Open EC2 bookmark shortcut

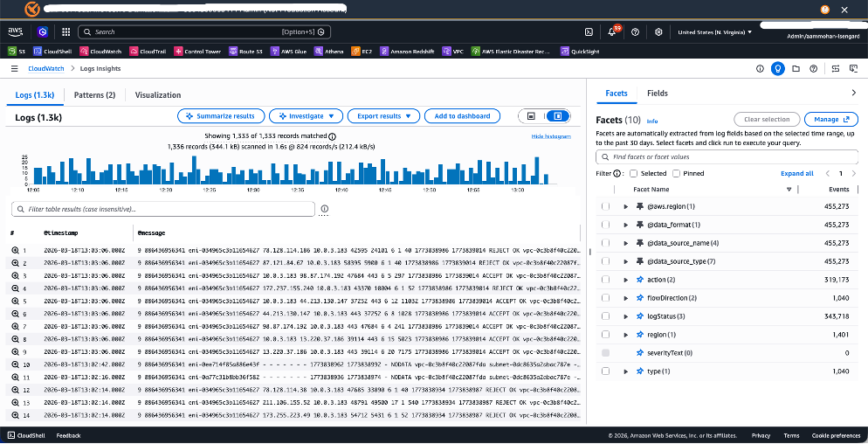coord(362,52)
